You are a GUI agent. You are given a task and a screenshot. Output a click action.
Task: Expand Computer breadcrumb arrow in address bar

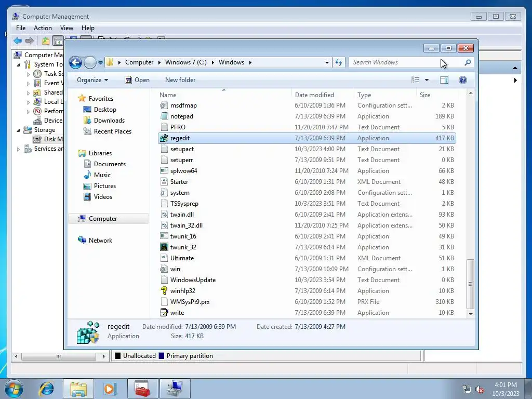pyautogui.click(x=159, y=62)
